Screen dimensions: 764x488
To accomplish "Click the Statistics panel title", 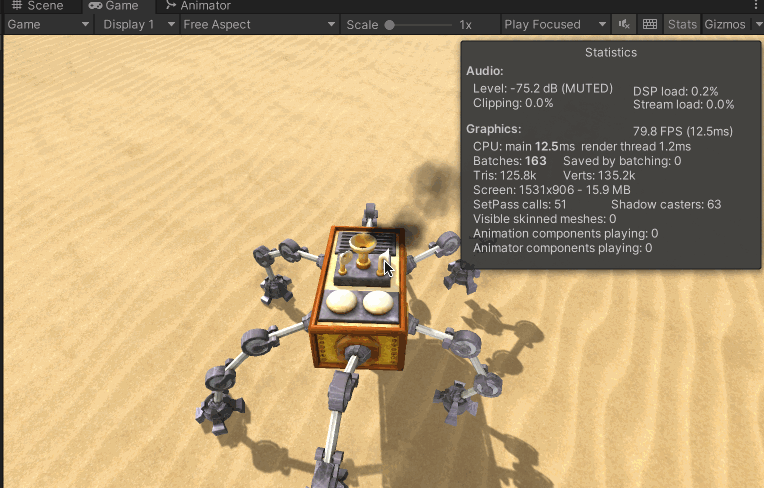I will pos(610,52).
